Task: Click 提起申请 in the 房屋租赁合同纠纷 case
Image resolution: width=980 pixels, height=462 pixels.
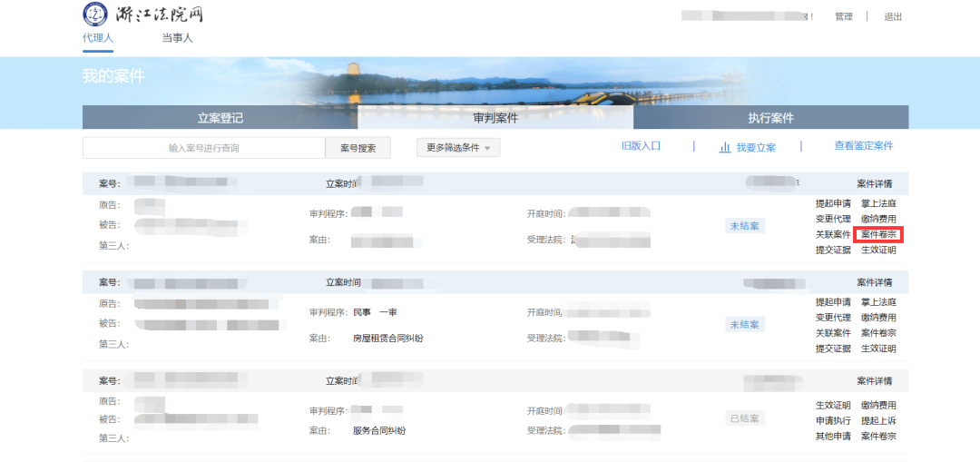Action: click(833, 302)
